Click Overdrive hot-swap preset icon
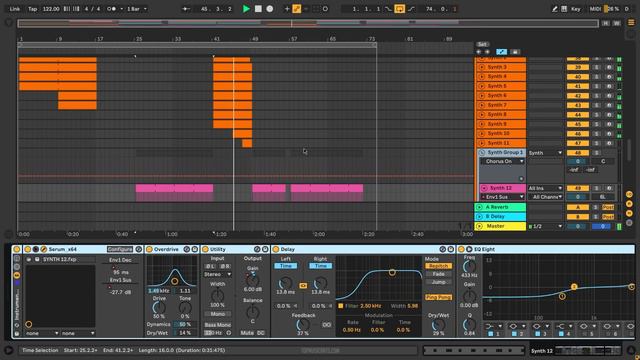Image resolution: width=640 pixels, height=360 pixels. coord(187,249)
